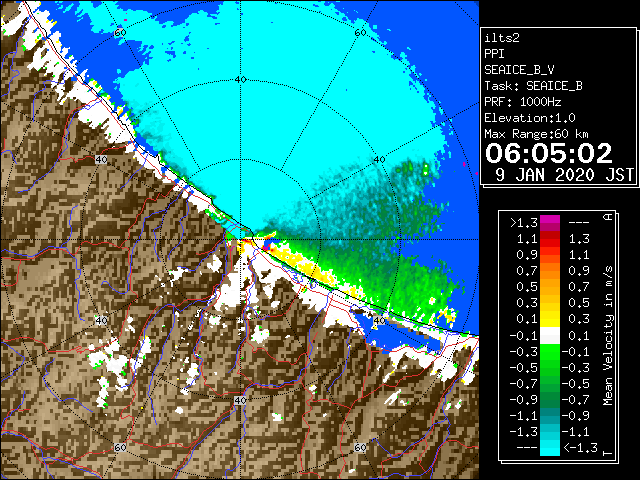The image size is (640, 480).
Task: Click the 40 range label over the land south of the radar
Action: pos(240,400)
